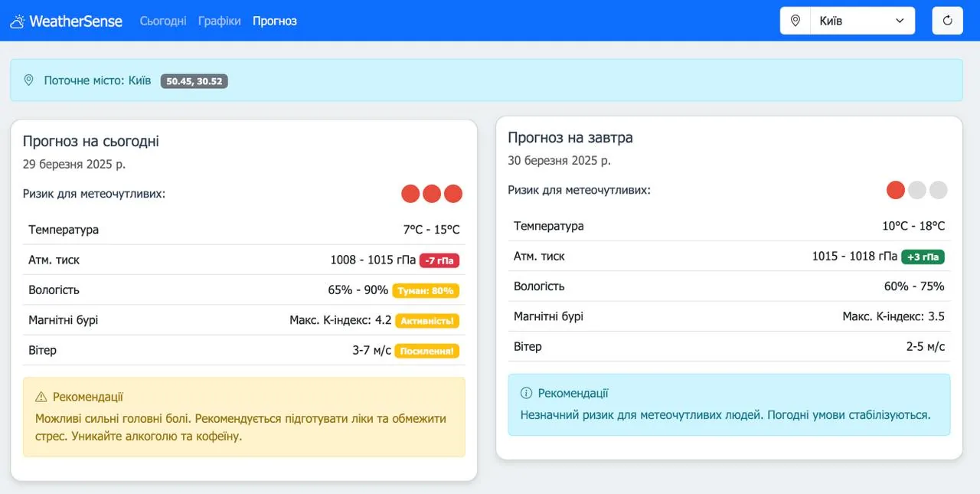This screenshot has width=980, height=494.
Task: Click the Прогноз на сьогодні heading
Action: tap(91, 141)
